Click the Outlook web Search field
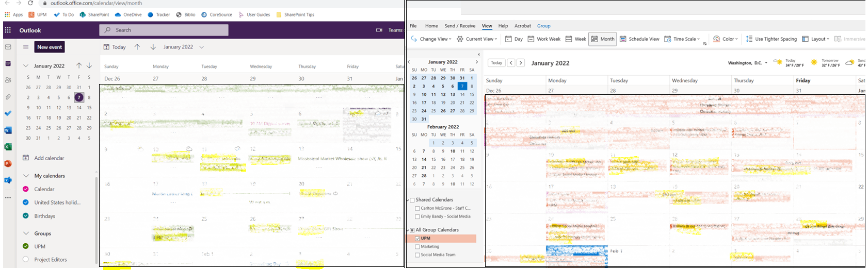The height and width of the screenshot is (270, 868). 164,30
